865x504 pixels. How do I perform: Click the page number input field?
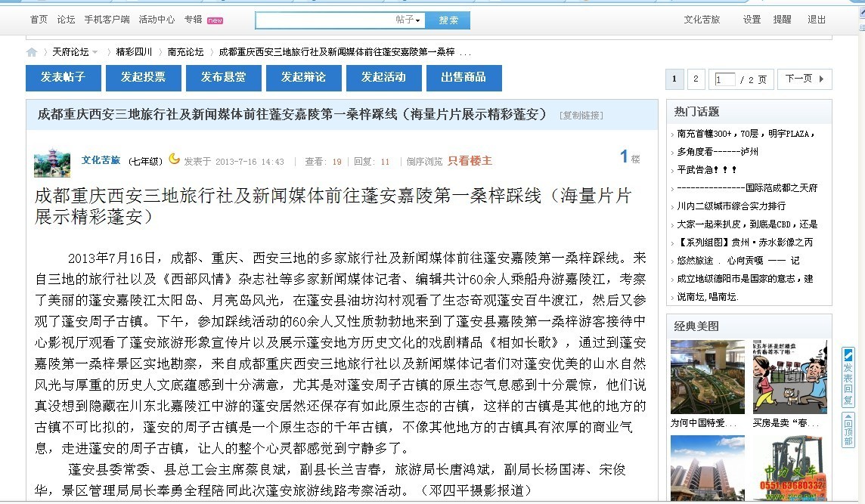pyautogui.click(x=724, y=79)
